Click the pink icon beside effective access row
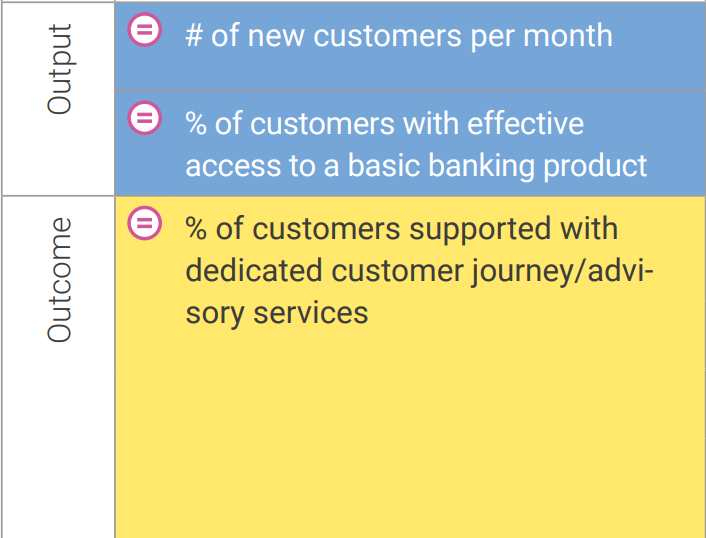Screen dimensions: 706x538 [145, 118]
